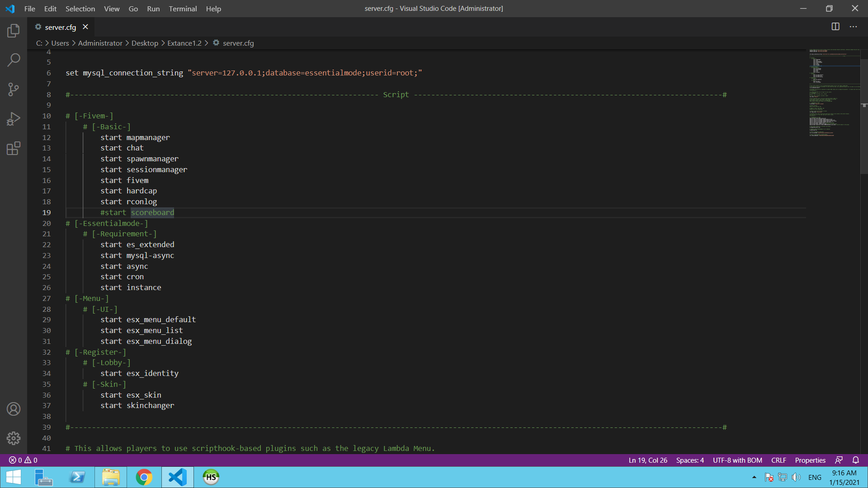This screenshot has width=868, height=488.
Task: Close the server.cfg tab
Action: [x=85, y=27]
